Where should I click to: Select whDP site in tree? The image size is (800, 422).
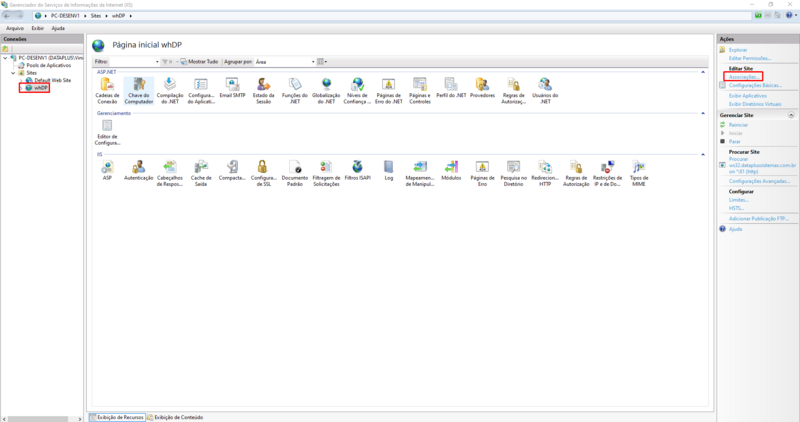pyautogui.click(x=41, y=88)
